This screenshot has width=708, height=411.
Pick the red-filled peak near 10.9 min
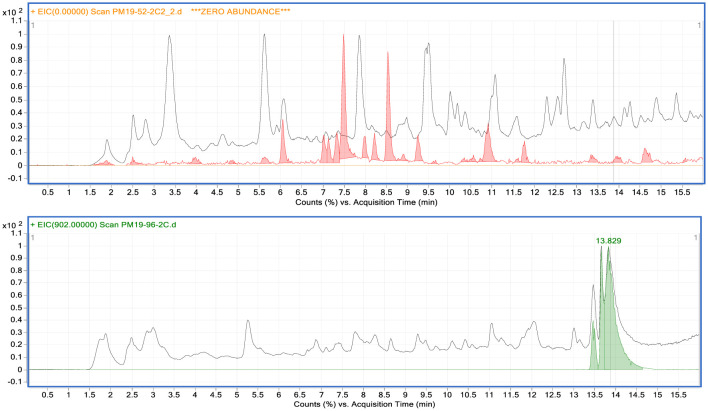pos(488,147)
